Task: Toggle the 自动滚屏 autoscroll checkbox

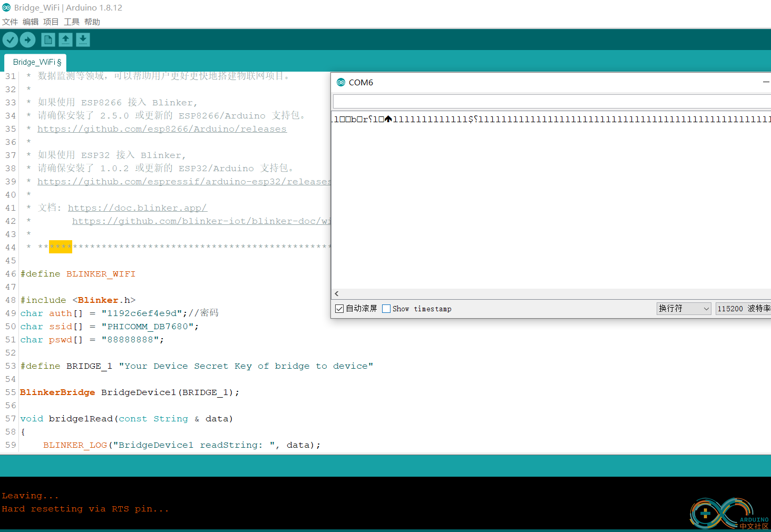Action: coord(339,309)
